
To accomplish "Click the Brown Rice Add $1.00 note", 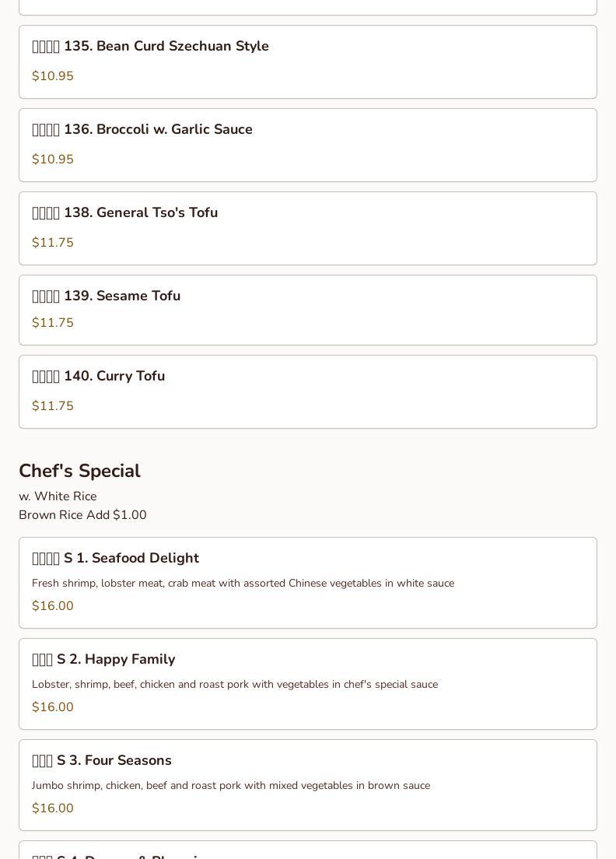I will 82,515.
